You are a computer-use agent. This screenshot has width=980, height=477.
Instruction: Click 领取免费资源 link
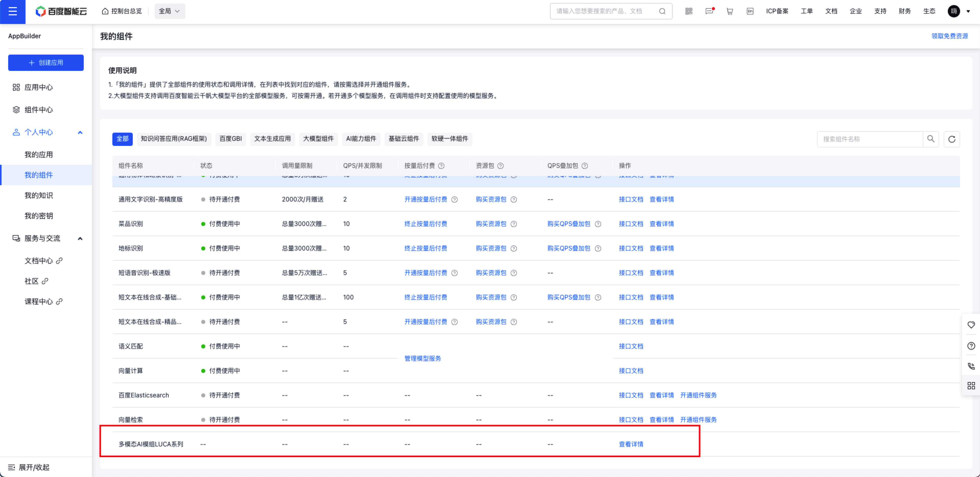(950, 36)
